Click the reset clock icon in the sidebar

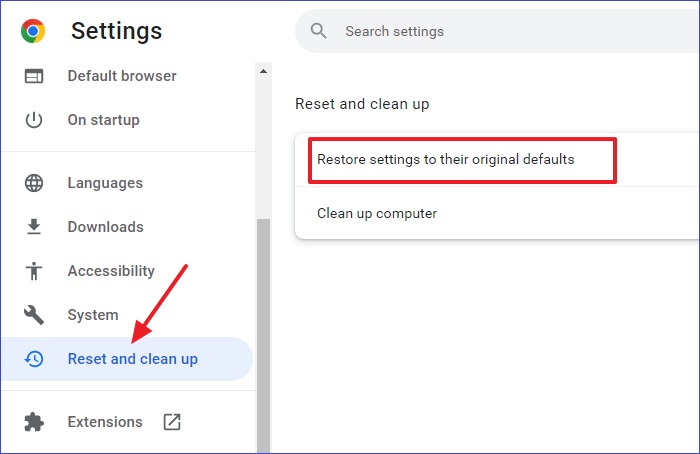[x=34, y=359]
